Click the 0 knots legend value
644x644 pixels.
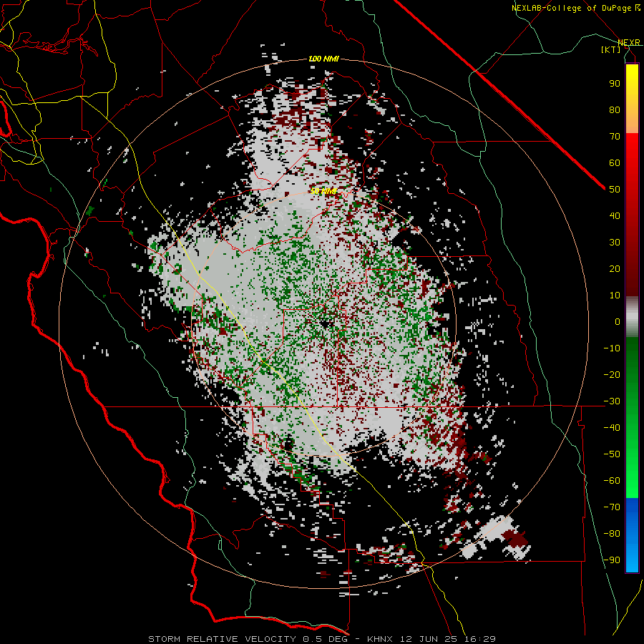618,321
